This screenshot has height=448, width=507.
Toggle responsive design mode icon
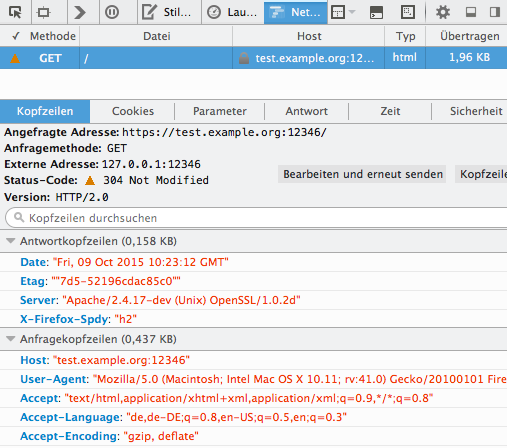coord(407,12)
